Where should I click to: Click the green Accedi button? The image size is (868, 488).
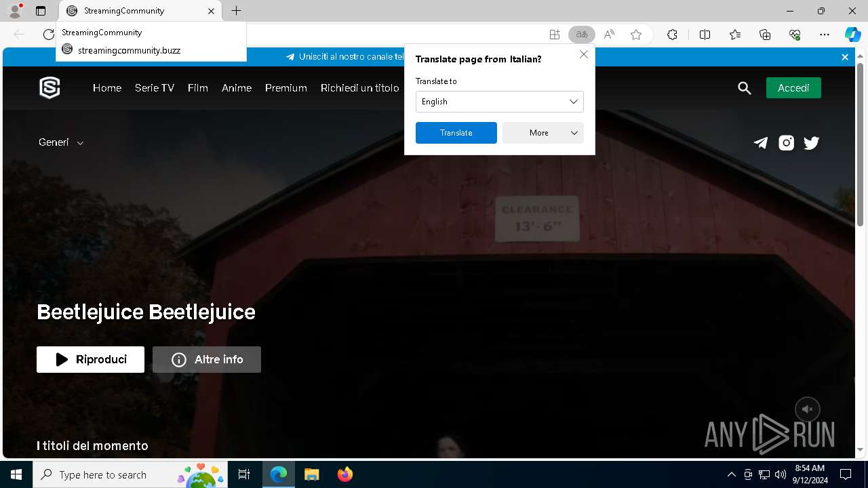[x=793, y=88]
